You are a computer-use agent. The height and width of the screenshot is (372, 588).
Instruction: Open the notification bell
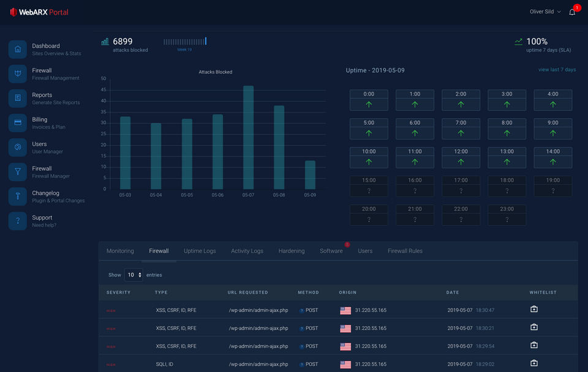coord(572,12)
